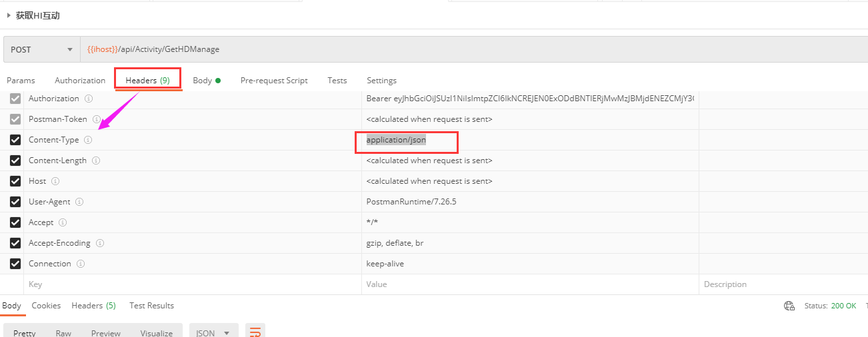
Task: Click info icon beside Authorization header
Action: click(x=89, y=99)
